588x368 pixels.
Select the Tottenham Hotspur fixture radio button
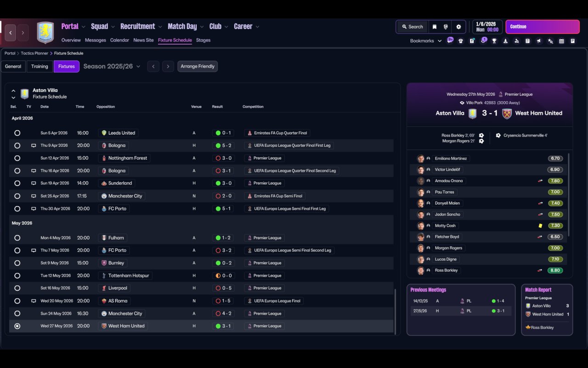[x=17, y=276]
